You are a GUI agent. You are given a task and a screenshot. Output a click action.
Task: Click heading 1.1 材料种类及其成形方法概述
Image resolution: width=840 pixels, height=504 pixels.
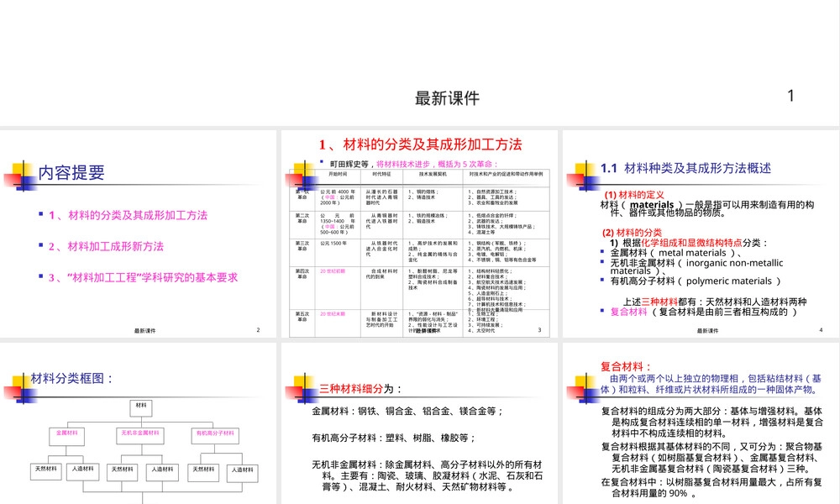tap(685, 168)
